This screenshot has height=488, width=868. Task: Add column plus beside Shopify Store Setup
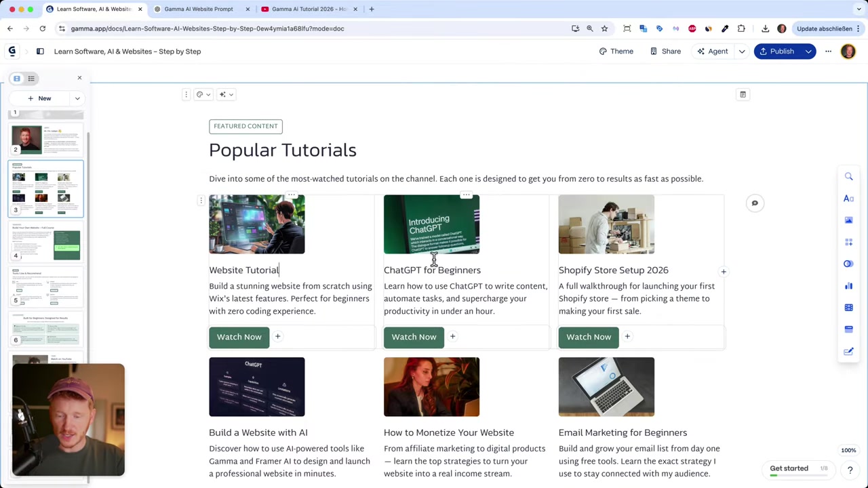[724, 272]
